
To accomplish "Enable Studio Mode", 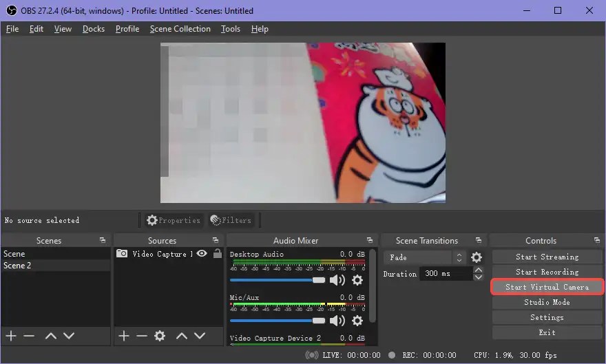I will [547, 302].
